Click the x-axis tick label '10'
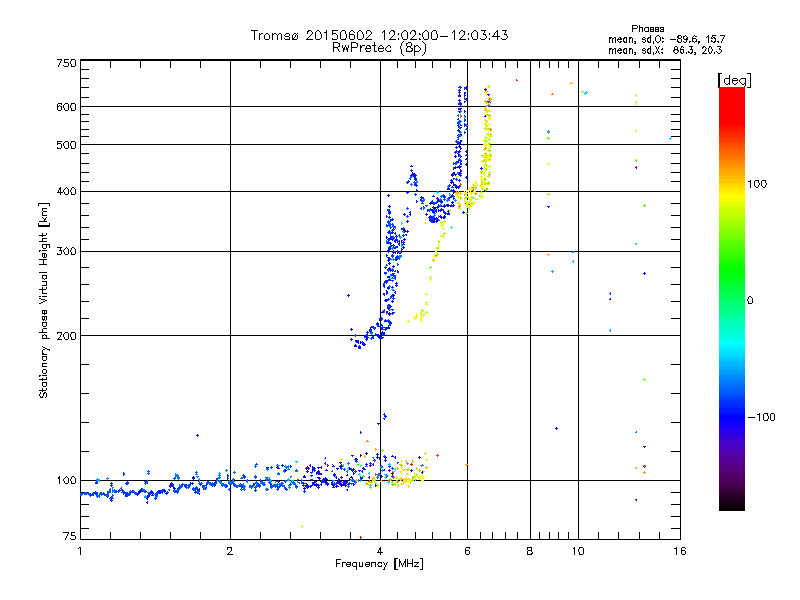Screen dimensions: 800x600 point(578,551)
